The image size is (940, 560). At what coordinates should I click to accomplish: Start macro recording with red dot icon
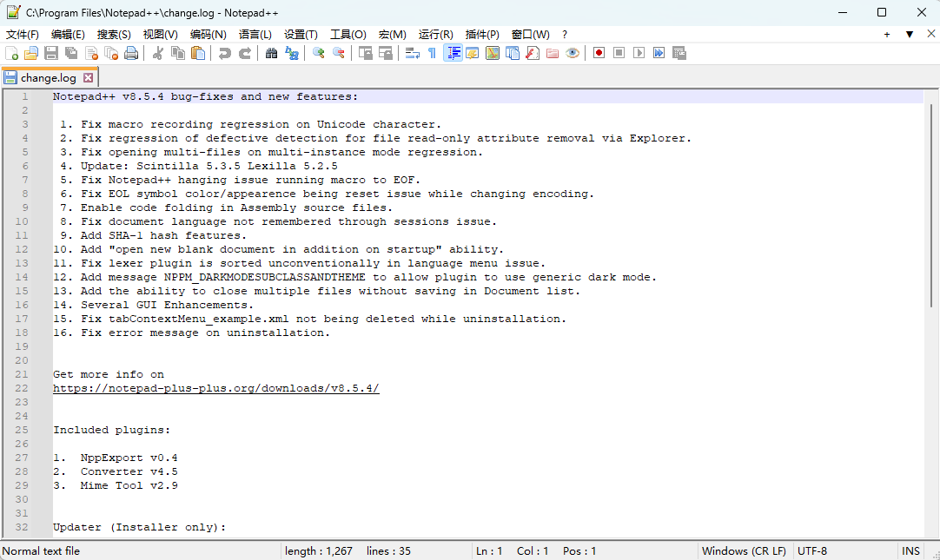click(x=599, y=53)
